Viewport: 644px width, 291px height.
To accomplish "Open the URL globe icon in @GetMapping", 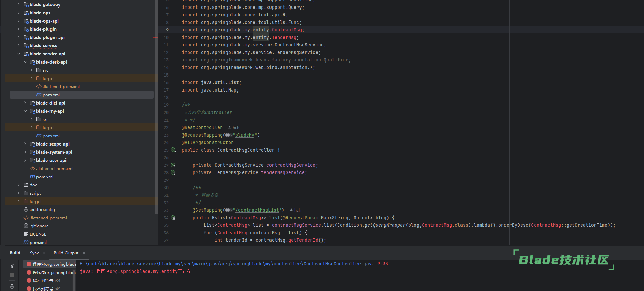I will click(229, 210).
